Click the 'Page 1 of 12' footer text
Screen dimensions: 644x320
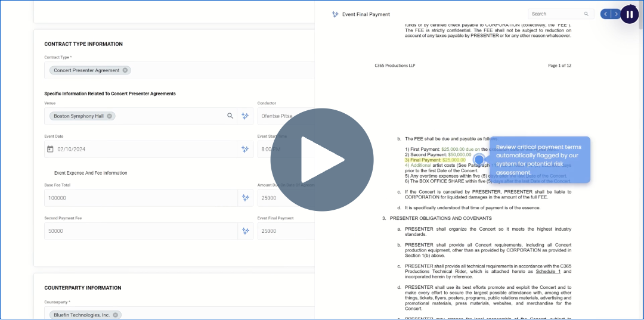[559, 65]
